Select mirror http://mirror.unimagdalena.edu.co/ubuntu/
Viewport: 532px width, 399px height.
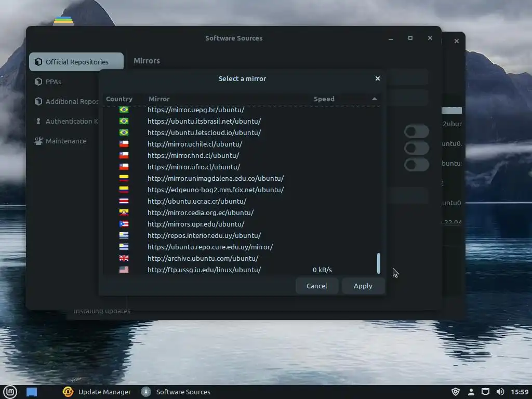pyautogui.click(x=216, y=178)
